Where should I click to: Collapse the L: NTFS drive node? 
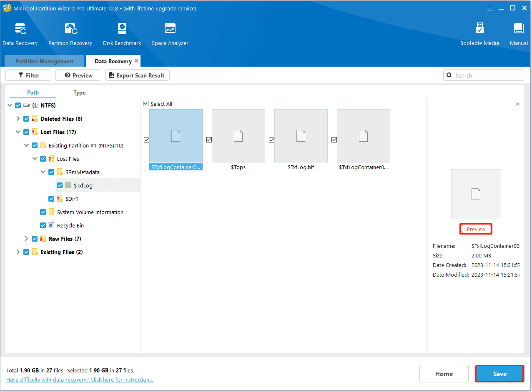click(10, 105)
